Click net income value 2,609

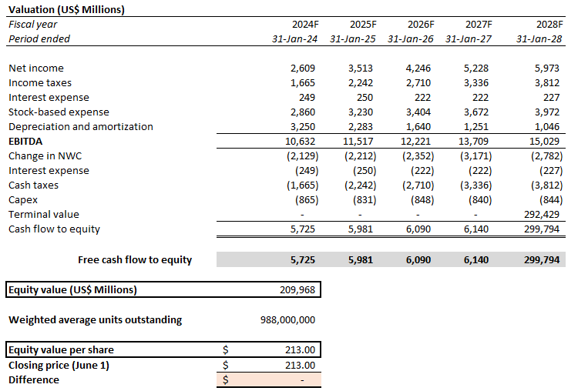pyautogui.click(x=303, y=69)
